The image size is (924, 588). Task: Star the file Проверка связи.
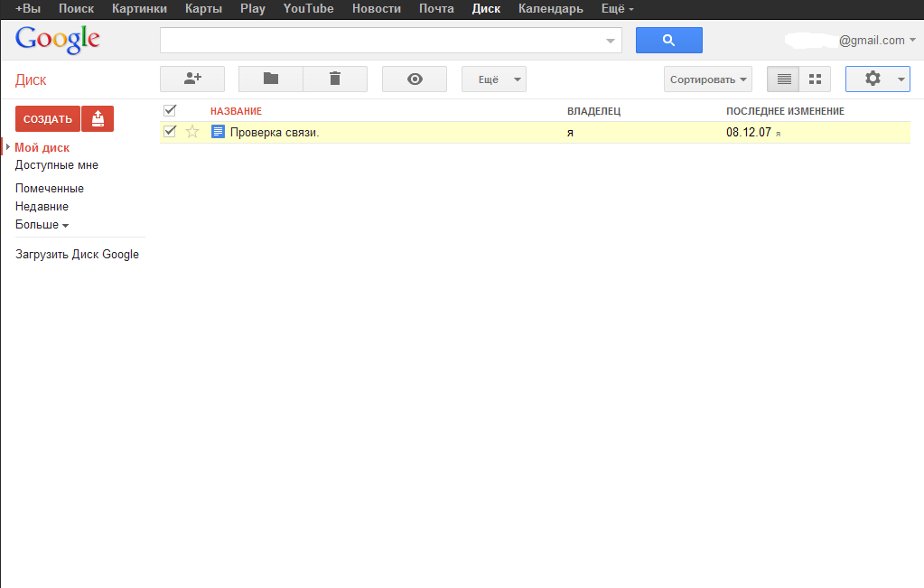tap(191, 132)
